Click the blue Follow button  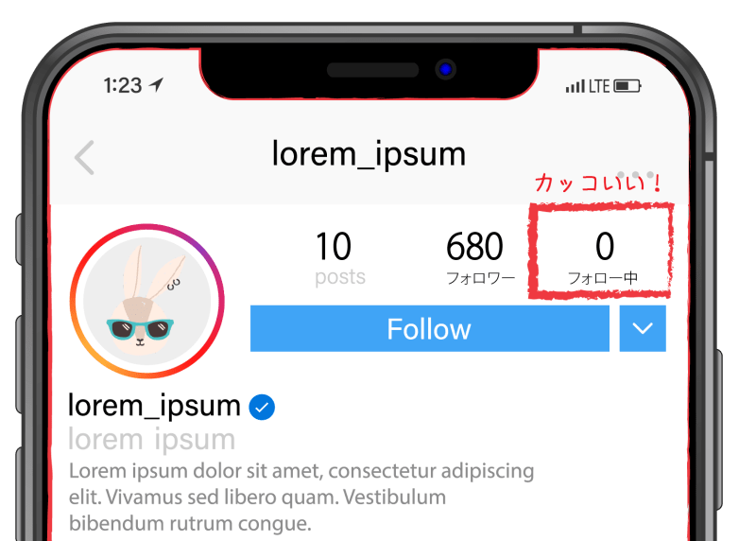coord(430,328)
